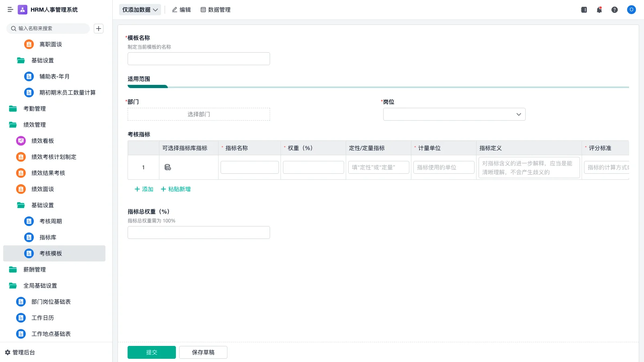Click the indicator library database icon in row 1

coord(168,167)
